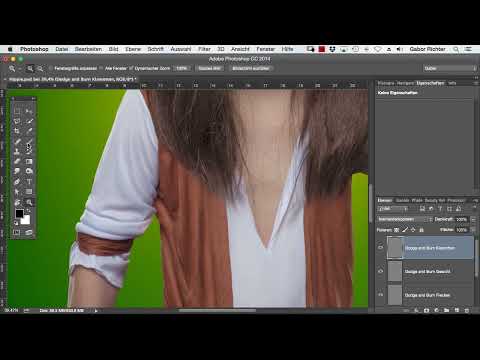Select the Healing Brush tool
480x360 pixels.
coord(17,141)
